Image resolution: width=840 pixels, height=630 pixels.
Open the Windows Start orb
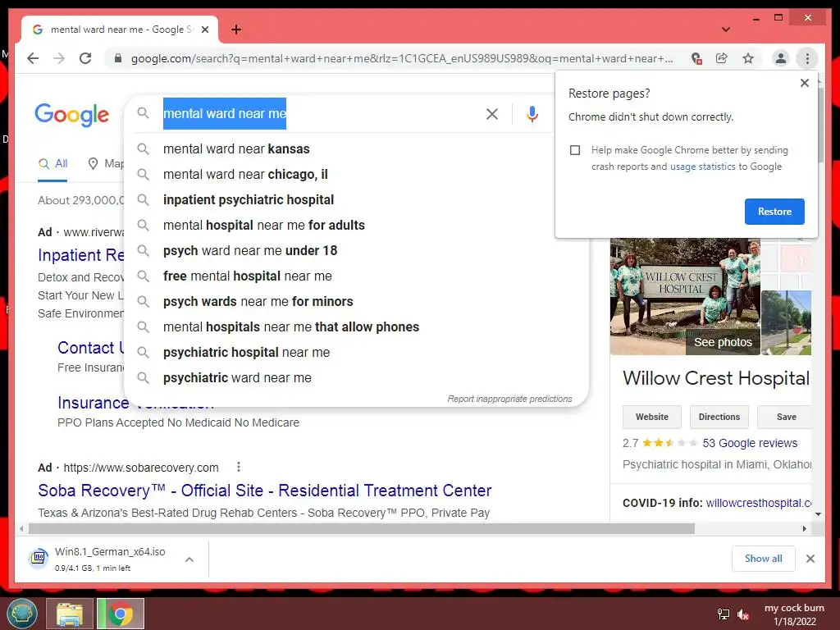point(22,614)
